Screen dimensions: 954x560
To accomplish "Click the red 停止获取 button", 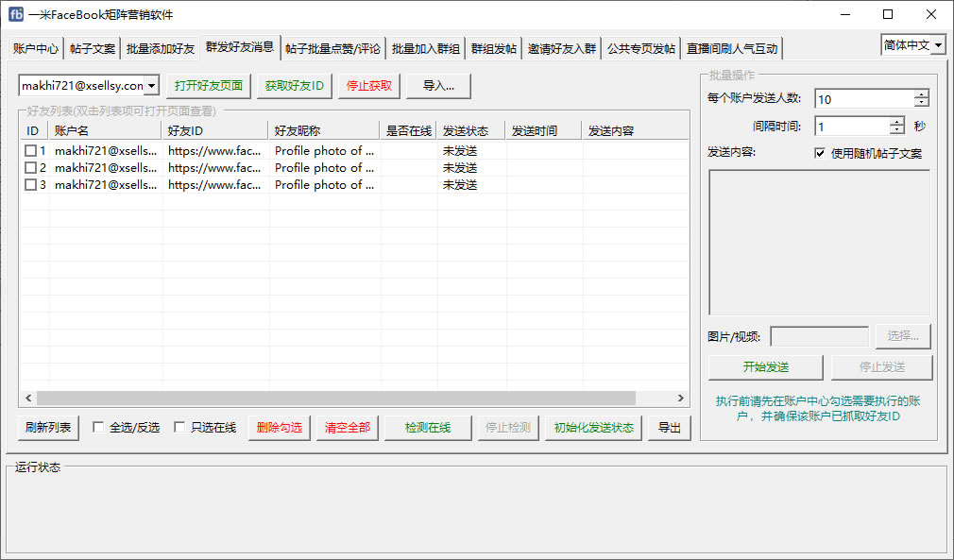I will 369,86.
